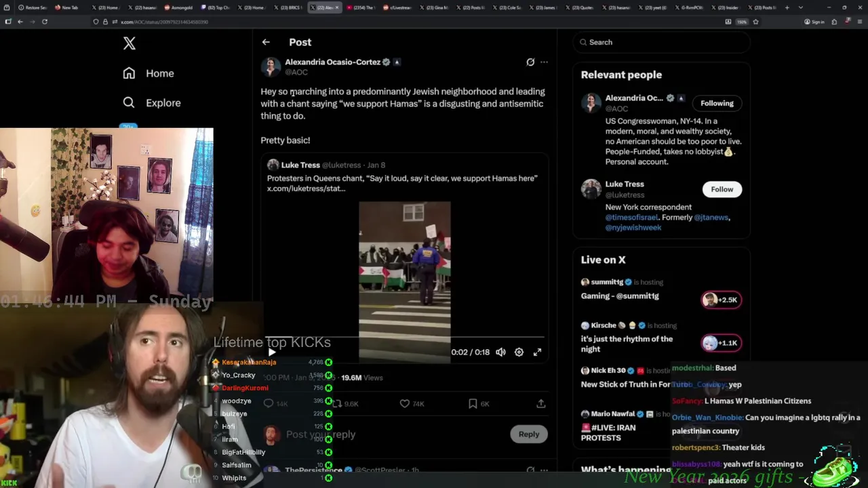
Task: Click the Search field on X
Action: [x=661, y=42]
